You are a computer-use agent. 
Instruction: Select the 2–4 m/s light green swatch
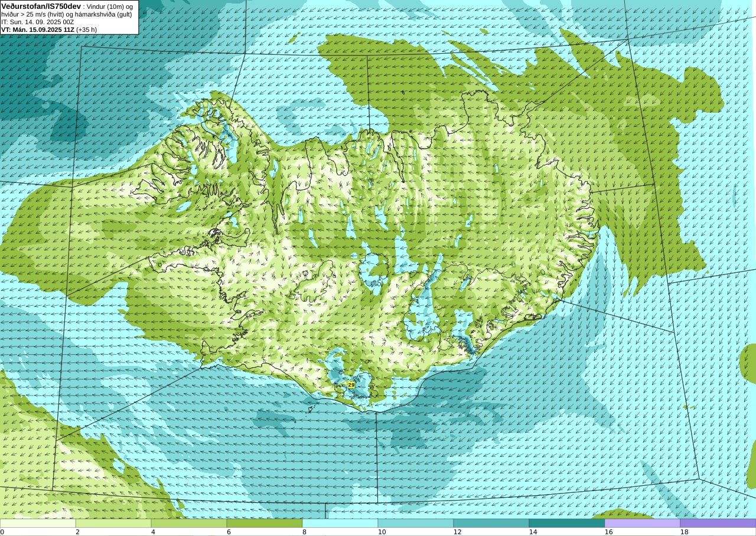point(113,523)
